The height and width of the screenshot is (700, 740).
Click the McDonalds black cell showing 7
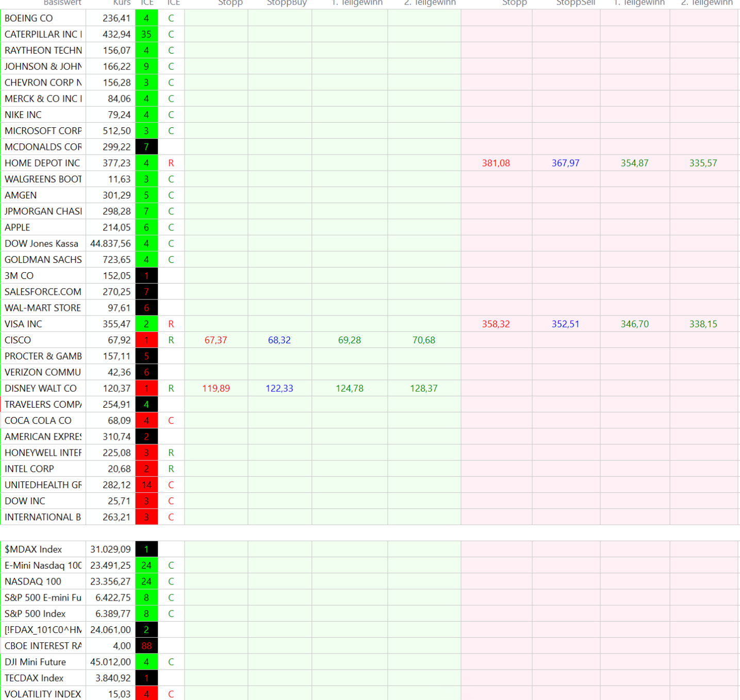[146, 147]
